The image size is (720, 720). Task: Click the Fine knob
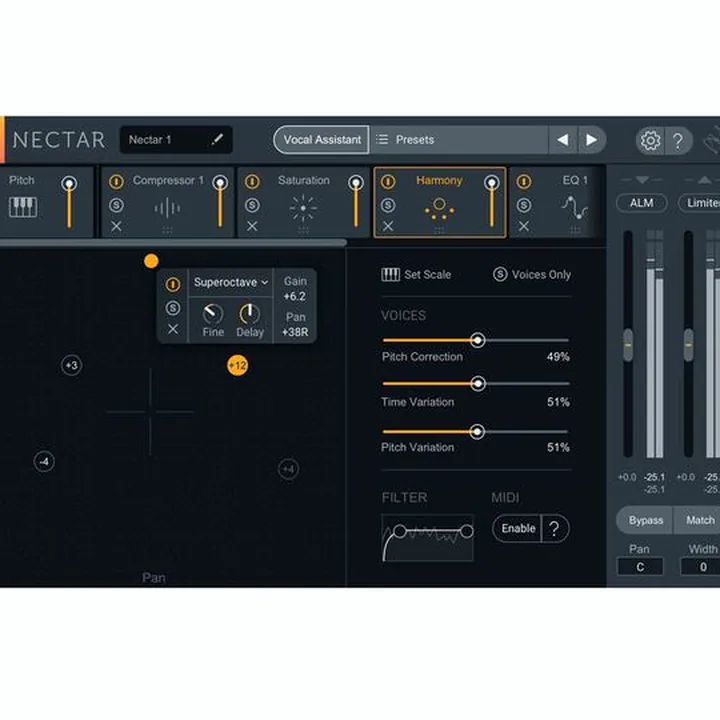point(213,314)
